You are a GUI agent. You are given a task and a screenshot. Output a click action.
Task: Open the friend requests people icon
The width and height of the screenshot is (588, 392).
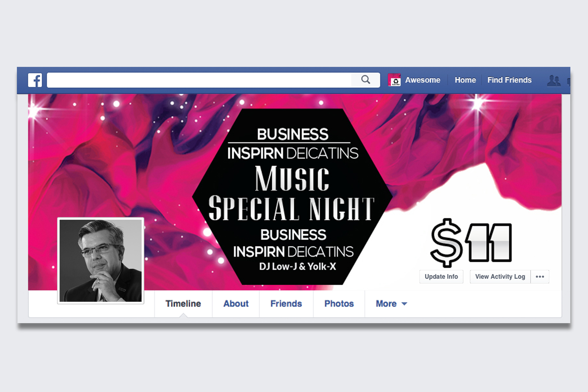tap(554, 81)
